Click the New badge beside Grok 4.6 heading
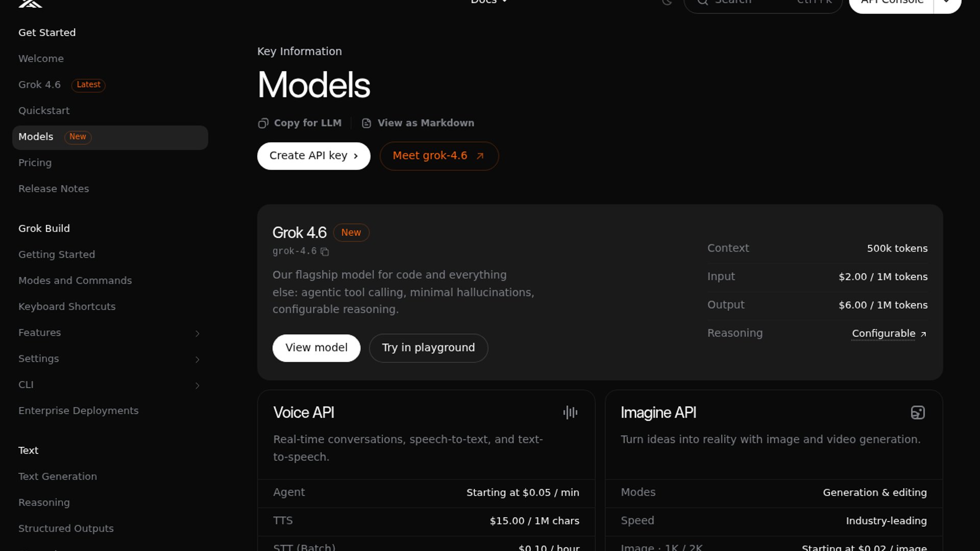The height and width of the screenshot is (551, 980). (x=351, y=233)
